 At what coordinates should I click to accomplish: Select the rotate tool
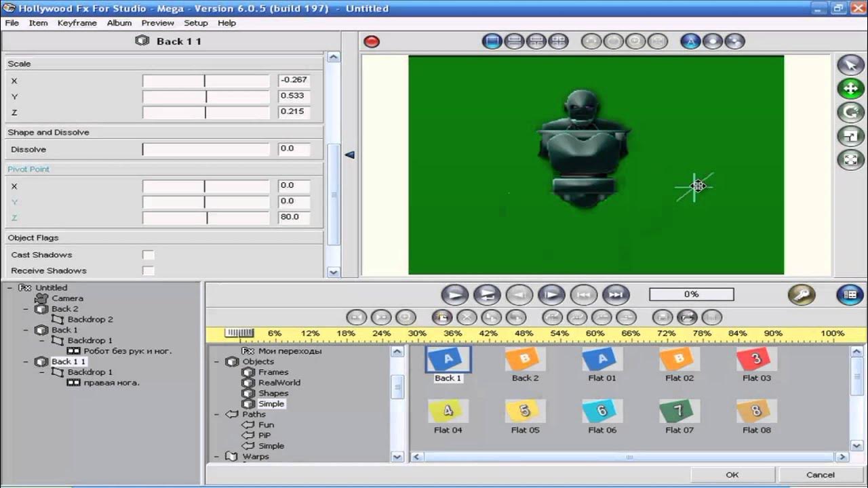(x=850, y=112)
